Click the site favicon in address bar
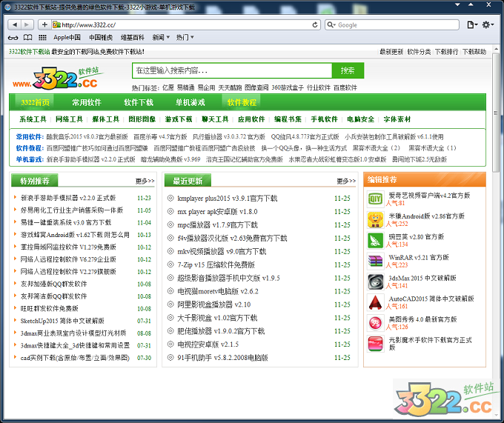Screen dimensions: 504x423 click(56, 24)
